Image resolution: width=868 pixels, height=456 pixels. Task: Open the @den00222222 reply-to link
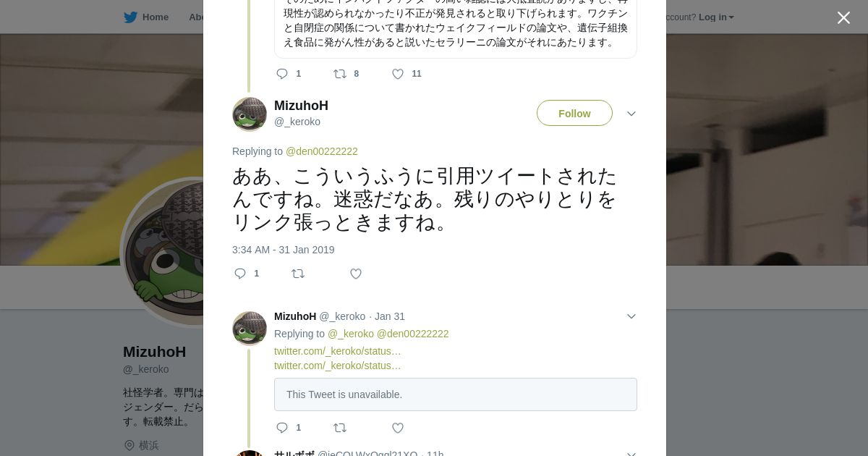tap(322, 151)
